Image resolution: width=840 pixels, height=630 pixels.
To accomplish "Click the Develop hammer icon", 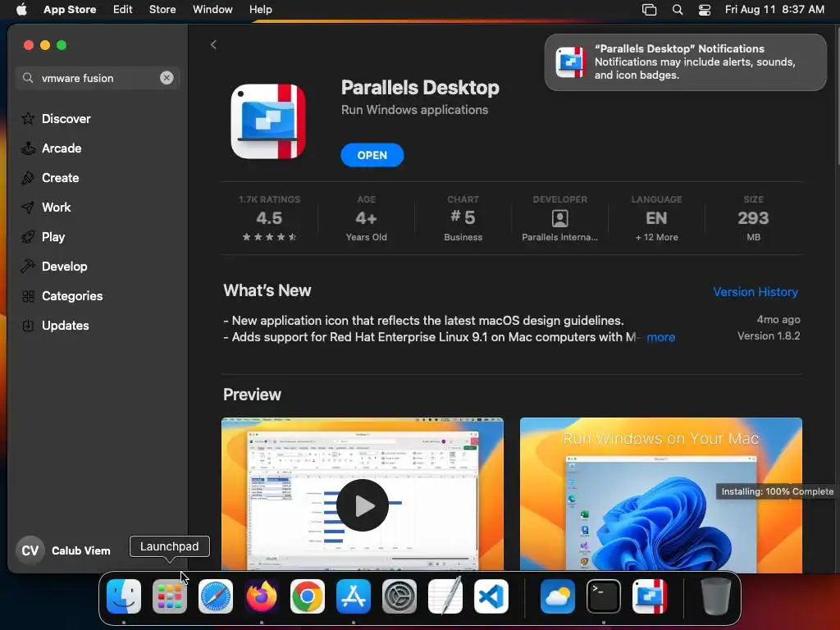I will click(28, 266).
